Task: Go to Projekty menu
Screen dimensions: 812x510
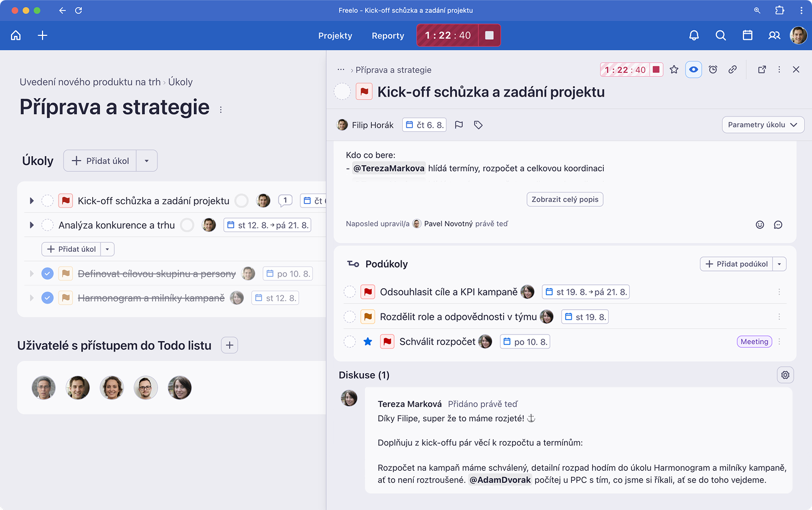Action: pyautogui.click(x=335, y=35)
